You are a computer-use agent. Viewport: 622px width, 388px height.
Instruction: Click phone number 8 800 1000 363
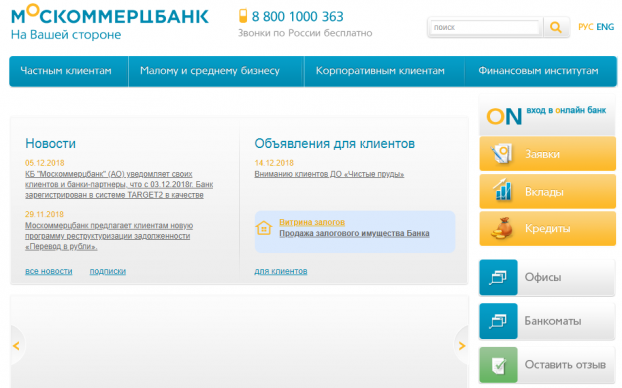[x=298, y=17]
